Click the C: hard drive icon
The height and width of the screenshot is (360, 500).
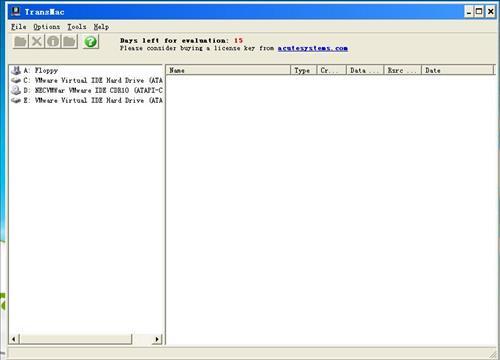[16, 80]
